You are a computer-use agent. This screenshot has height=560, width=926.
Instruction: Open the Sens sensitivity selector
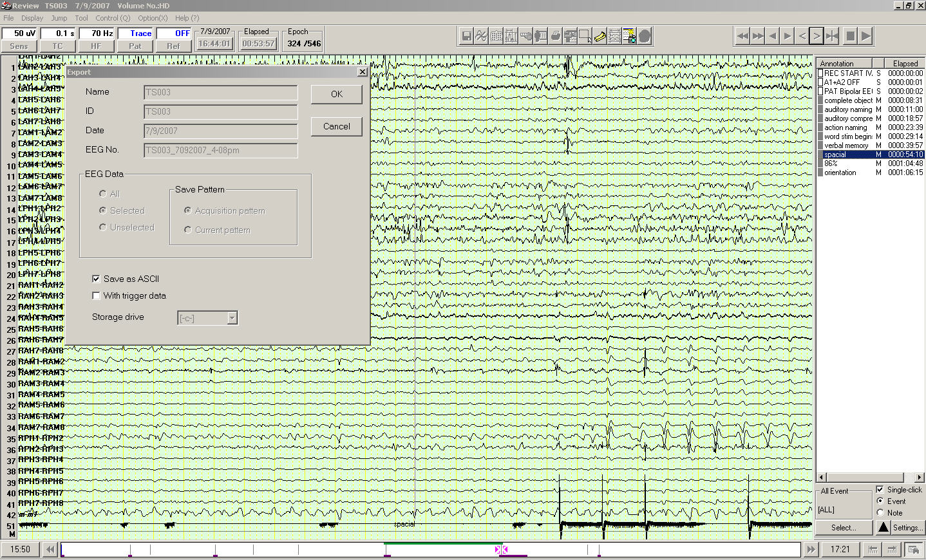pos(19,46)
